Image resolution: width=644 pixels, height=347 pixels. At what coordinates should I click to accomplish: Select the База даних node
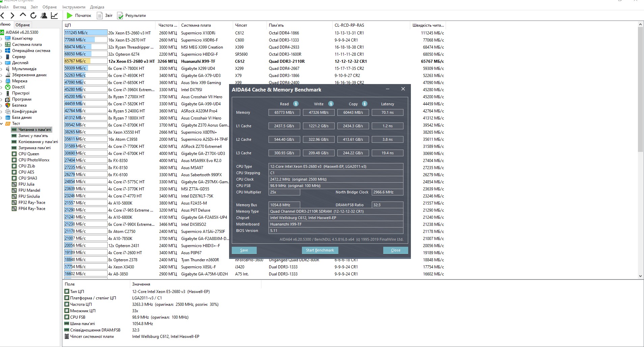point(22,117)
